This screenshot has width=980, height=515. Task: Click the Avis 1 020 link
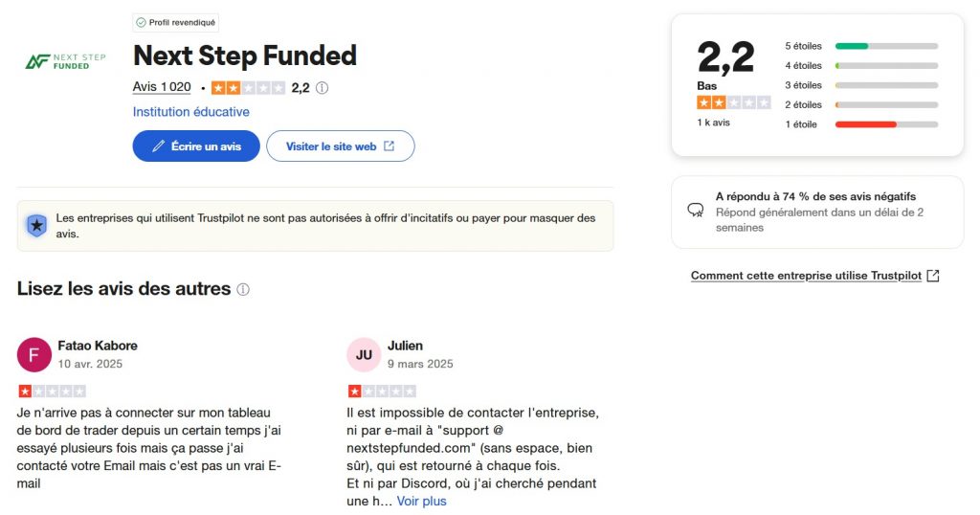[162, 87]
